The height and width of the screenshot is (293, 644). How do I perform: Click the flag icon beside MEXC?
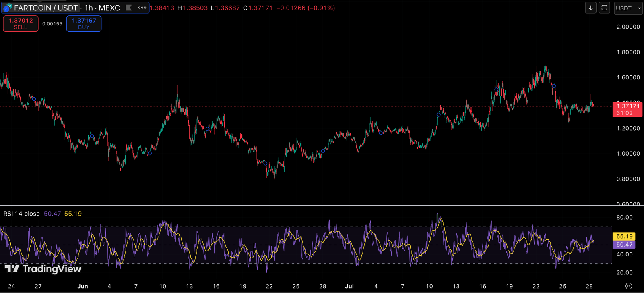[x=129, y=8]
